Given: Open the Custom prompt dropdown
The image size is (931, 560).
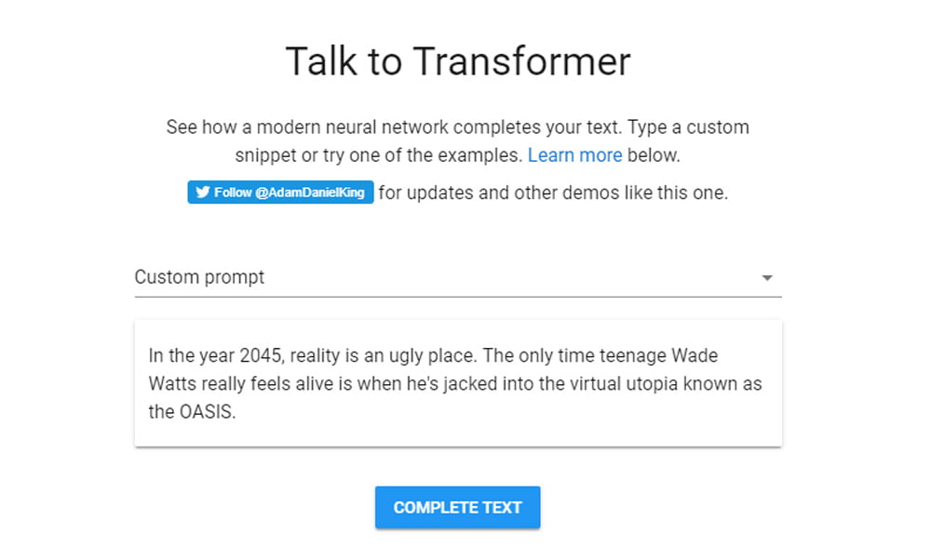Looking at the screenshot, I should coord(457,277).
